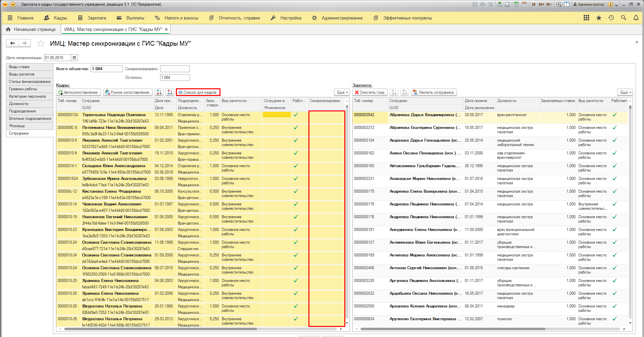
Task: Click the calendar icon in title bar
Action: click(x=524, y=4)
